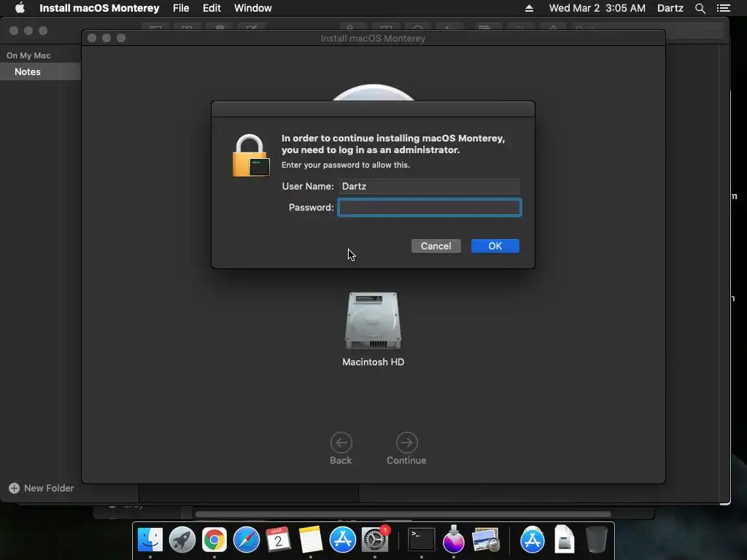Open Preview from the dock
This screenshot has height=560, width=747.
[x=485, y=540]
